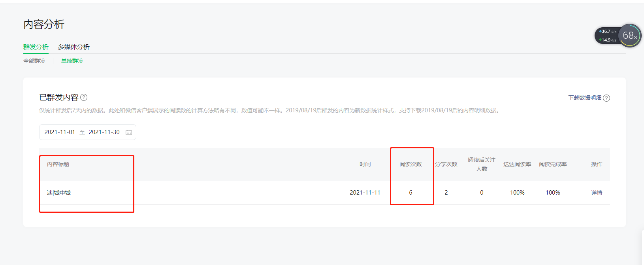Switch to 多媒体分析 tab
The height and width of the screenshot is (265, 644).
[74, 47]
